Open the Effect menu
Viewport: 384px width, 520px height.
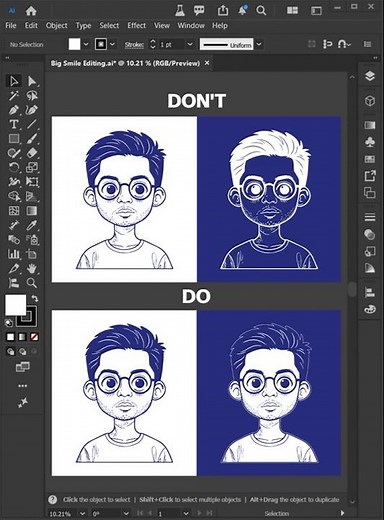coord(137,26)
